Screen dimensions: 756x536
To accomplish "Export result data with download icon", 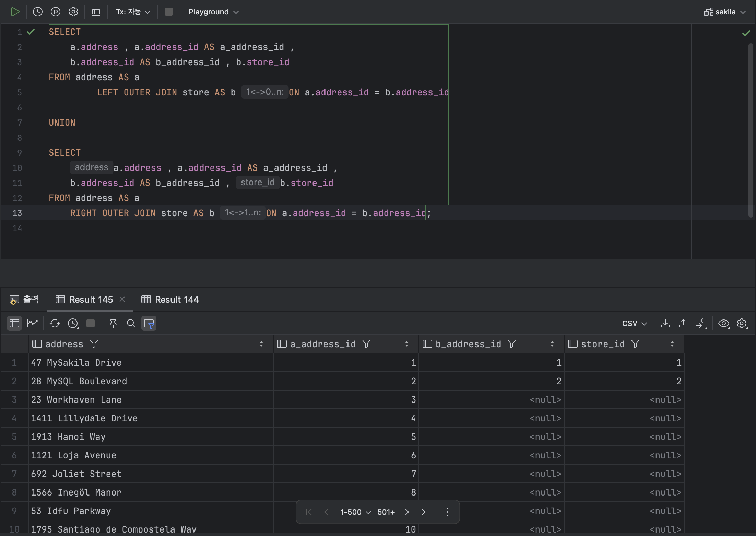I will pos(665,323).
